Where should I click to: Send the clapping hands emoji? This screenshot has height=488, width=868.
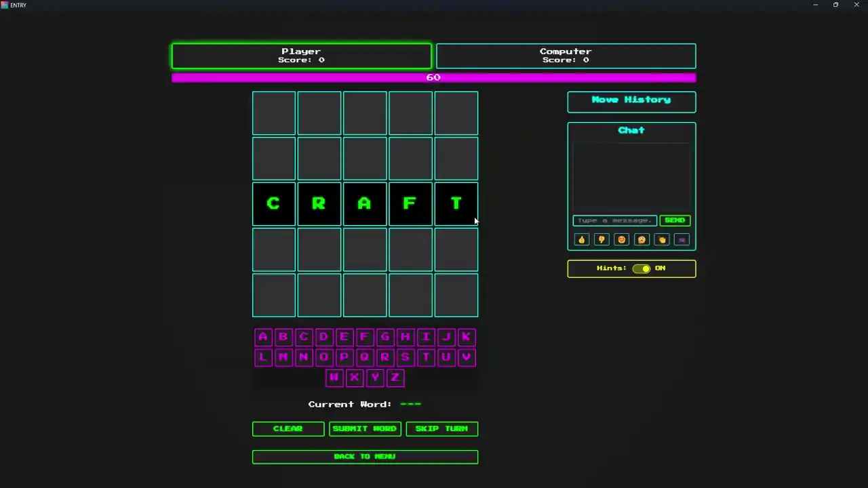point(662,239)
